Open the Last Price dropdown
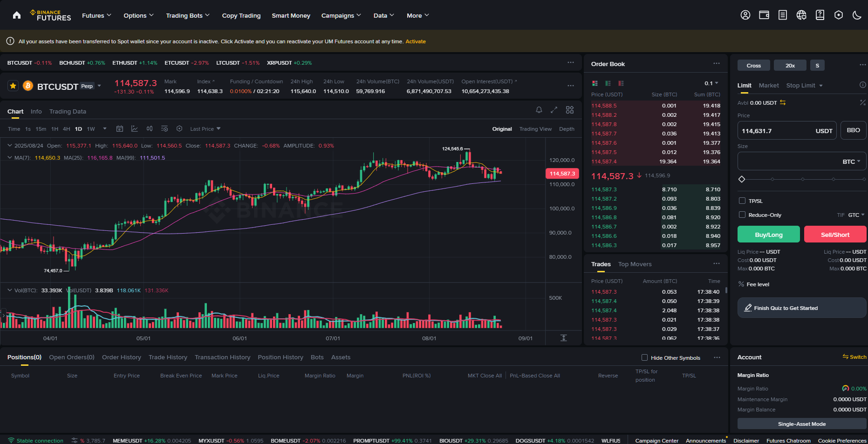Screen dimensions: 868x444 click(205, 129)
